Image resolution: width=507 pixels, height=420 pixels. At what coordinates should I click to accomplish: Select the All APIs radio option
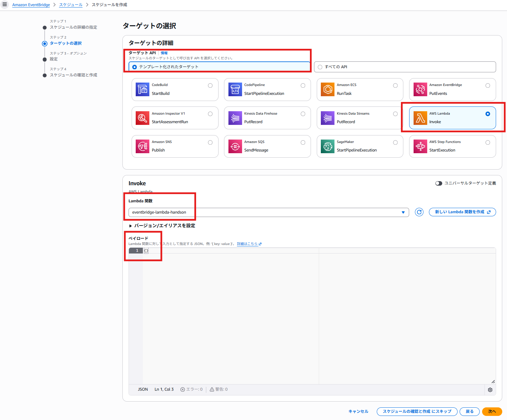pos(320,67)
